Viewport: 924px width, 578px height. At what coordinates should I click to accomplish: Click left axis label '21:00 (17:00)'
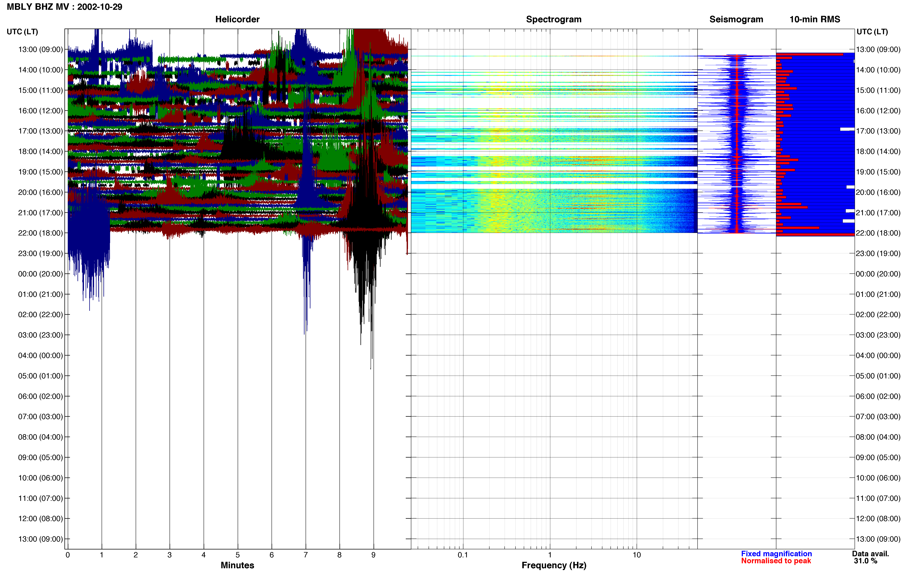click(x=41, y=212)
